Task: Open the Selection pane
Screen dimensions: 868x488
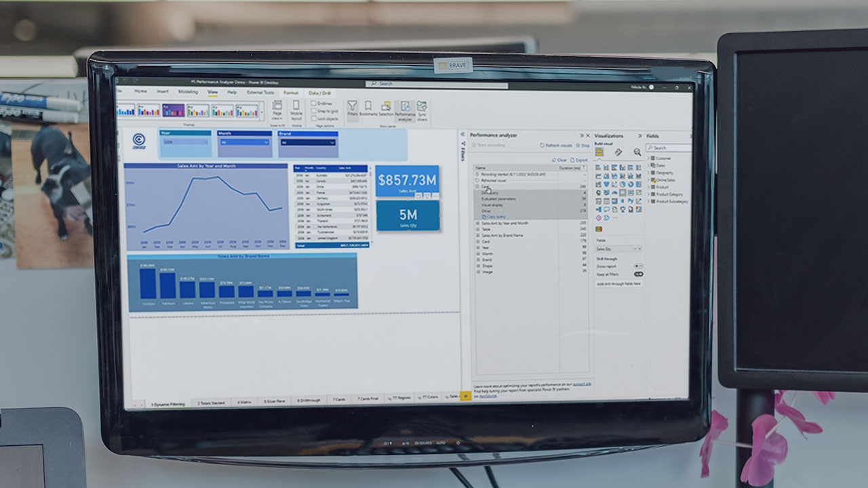Action: [385, 110]
